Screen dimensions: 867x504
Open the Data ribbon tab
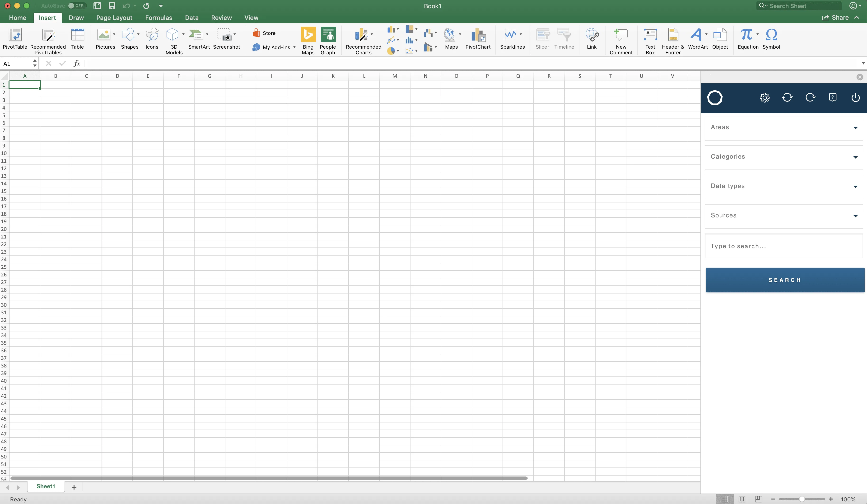pos(192,18)
